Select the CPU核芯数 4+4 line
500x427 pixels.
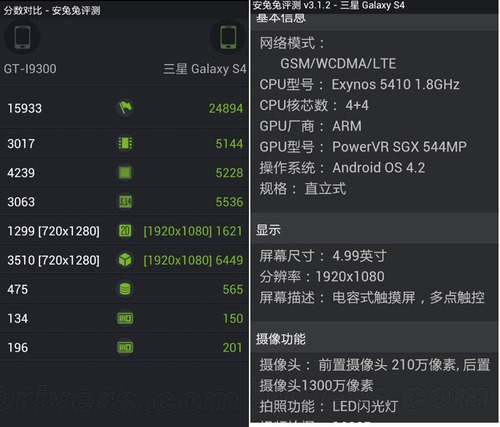314,105
